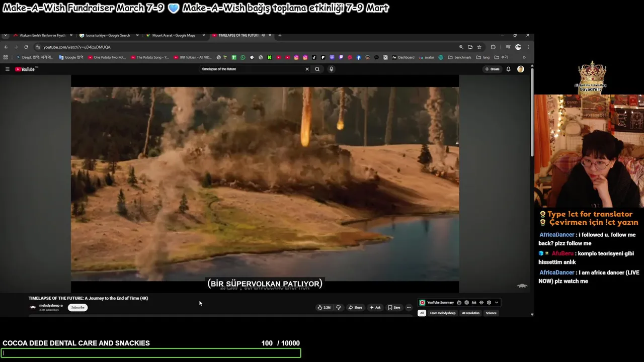
Task: Open the avatar bookmark
Action: 427,57
